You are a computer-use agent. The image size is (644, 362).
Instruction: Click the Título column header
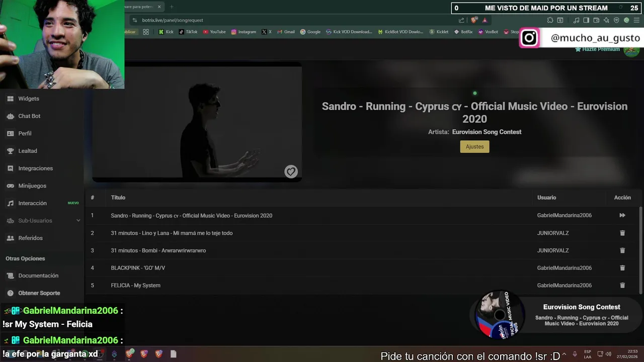118,198
